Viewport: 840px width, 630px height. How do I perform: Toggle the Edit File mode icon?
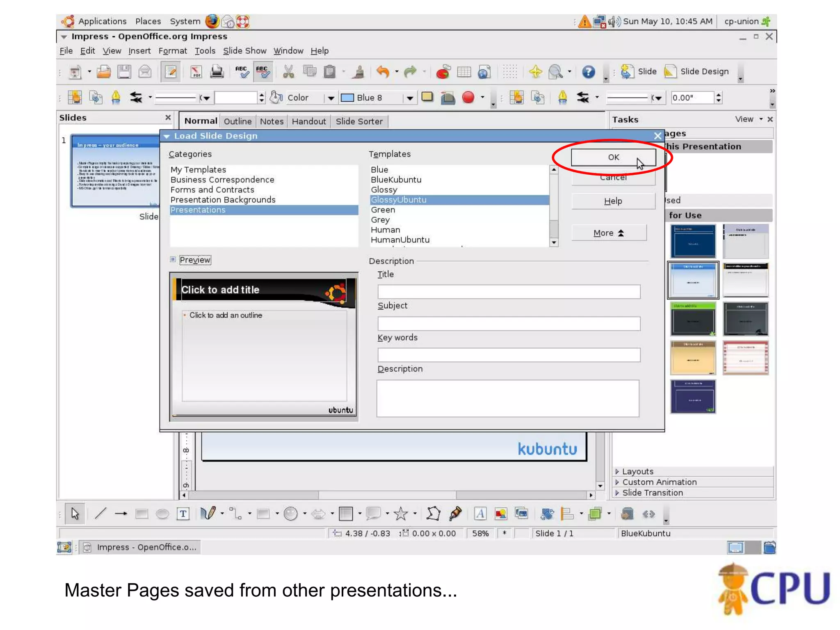pyautogui.click(x=170, y=72)
